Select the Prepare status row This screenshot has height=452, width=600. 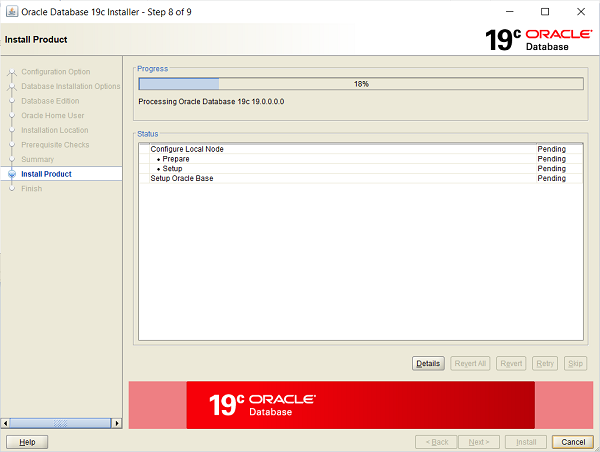(361, 159)
